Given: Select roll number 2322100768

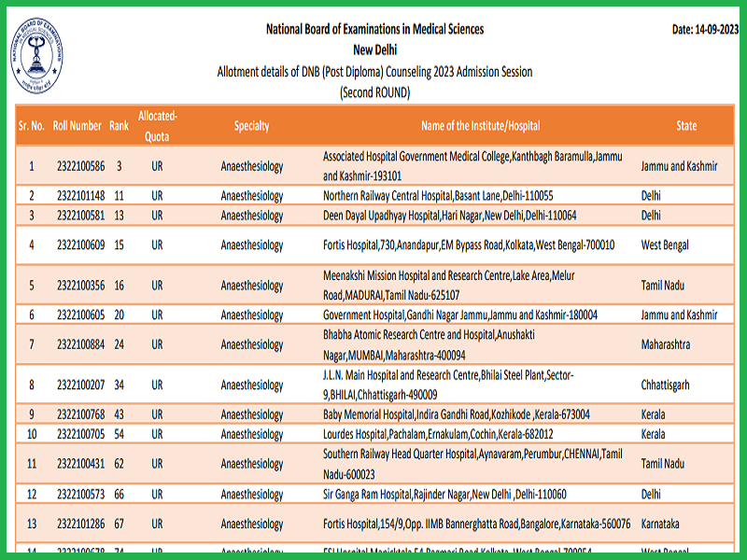Looking at the screenshot, I should pos(81,414).
